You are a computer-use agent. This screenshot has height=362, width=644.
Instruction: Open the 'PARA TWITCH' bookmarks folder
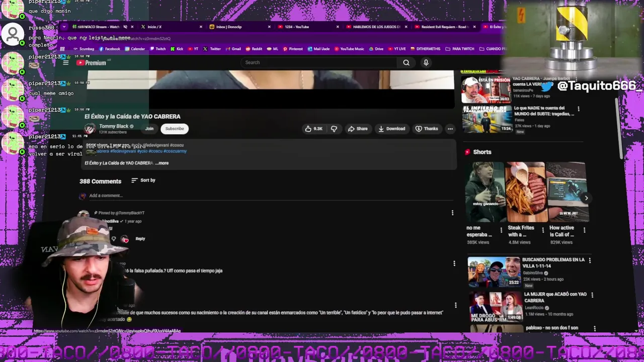(460, 49)
